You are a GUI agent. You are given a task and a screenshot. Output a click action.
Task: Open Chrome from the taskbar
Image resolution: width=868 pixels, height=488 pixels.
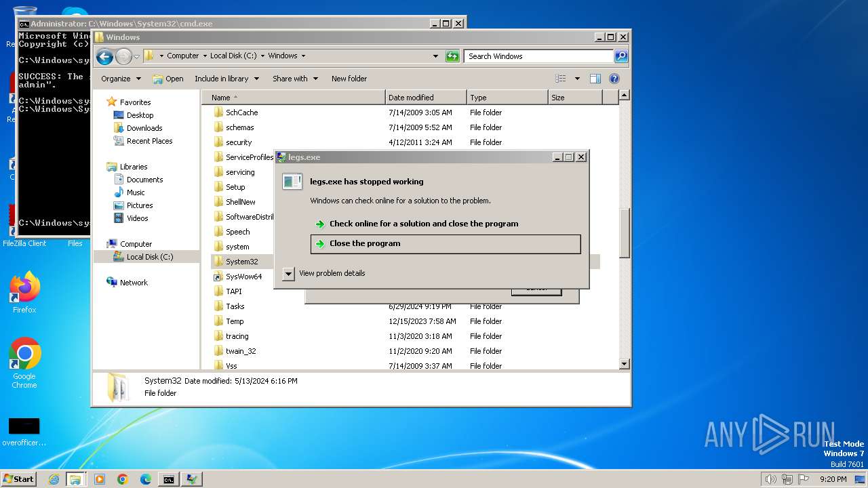click(123, 479)
